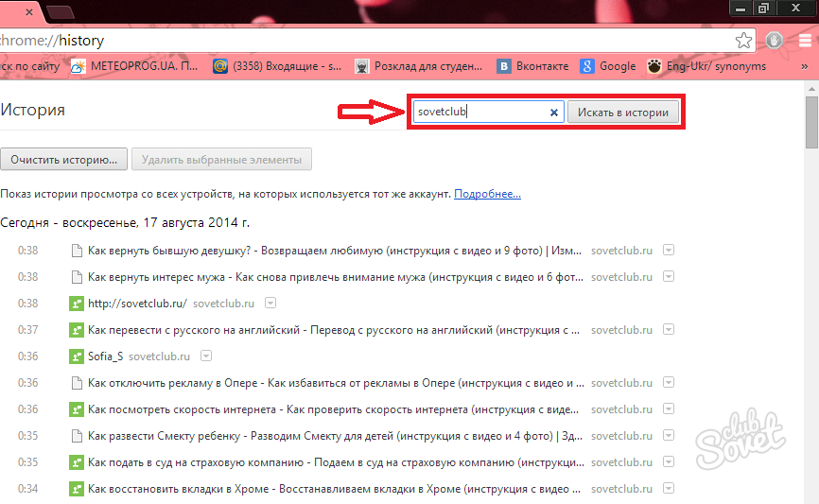Open the http://sovetclub.ru/ history link
Screen dimensions: 819x504
click(x=137, y=304)
